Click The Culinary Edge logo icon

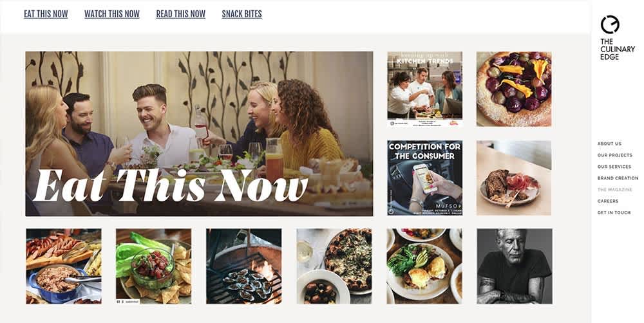click(x=609, y=24)
